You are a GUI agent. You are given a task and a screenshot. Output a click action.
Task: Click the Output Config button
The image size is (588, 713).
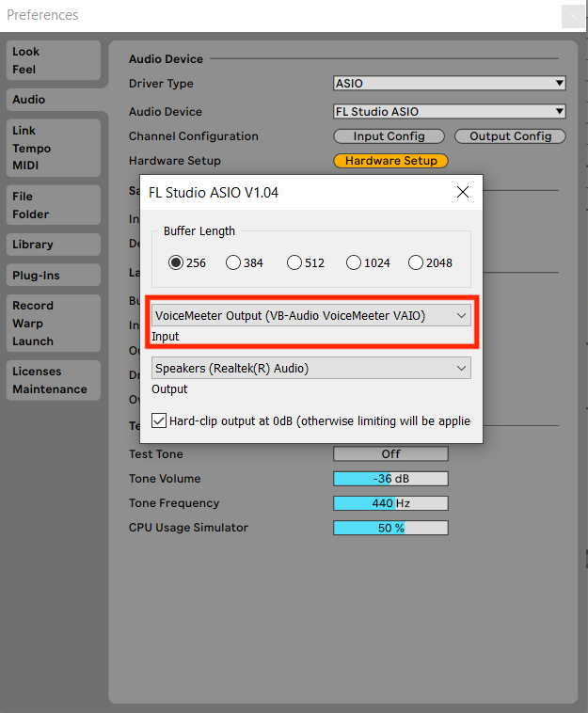[x=510, y=136]
